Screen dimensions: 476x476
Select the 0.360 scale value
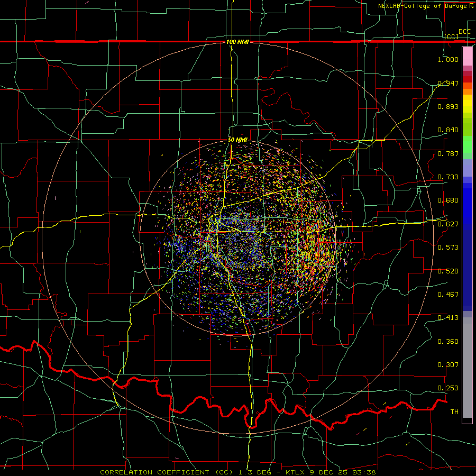tap(448, 342)
